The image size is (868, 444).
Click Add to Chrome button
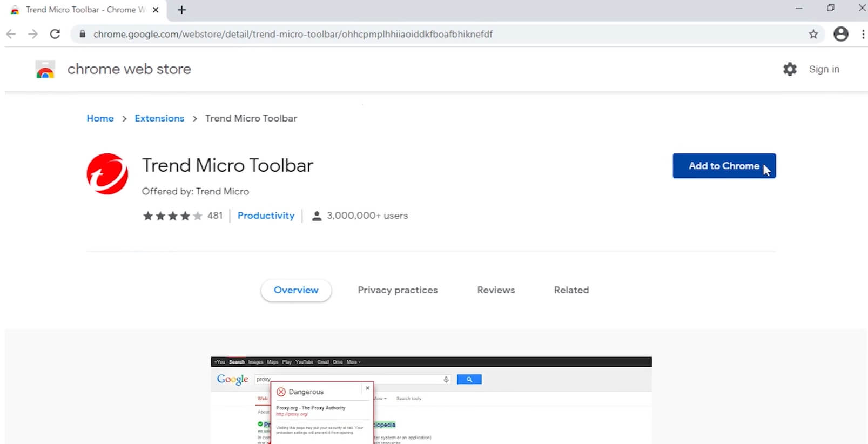coord(724,166)
